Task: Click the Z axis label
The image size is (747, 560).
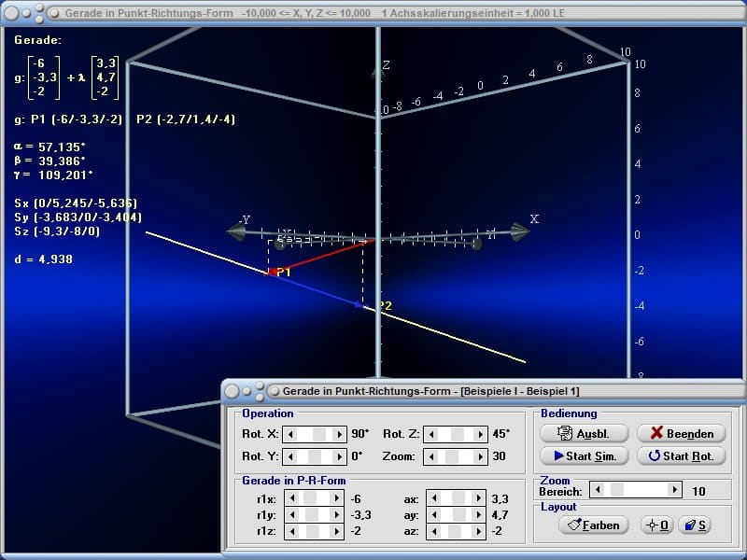Action: (x=387, y=65)
